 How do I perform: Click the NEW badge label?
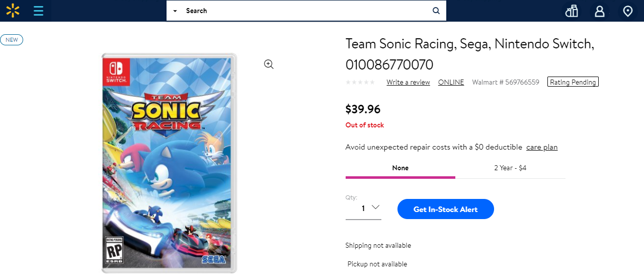tap(12, 40)
